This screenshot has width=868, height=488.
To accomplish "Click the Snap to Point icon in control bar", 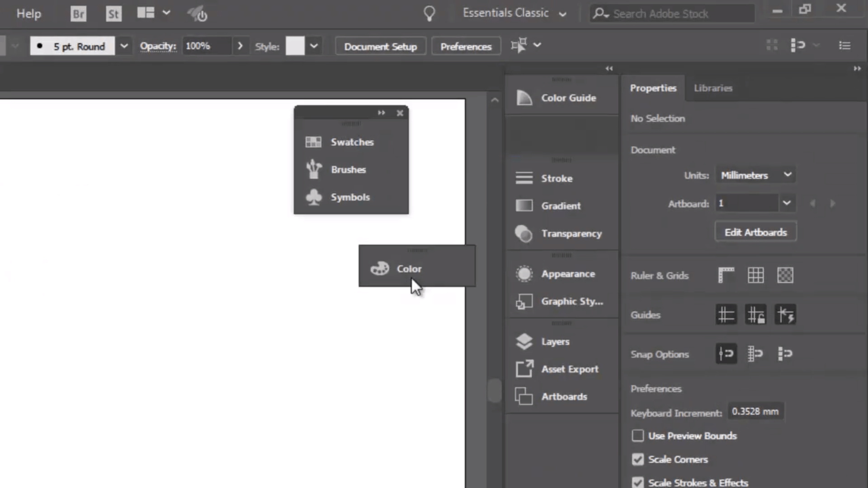I will click(x=798, y=45).
